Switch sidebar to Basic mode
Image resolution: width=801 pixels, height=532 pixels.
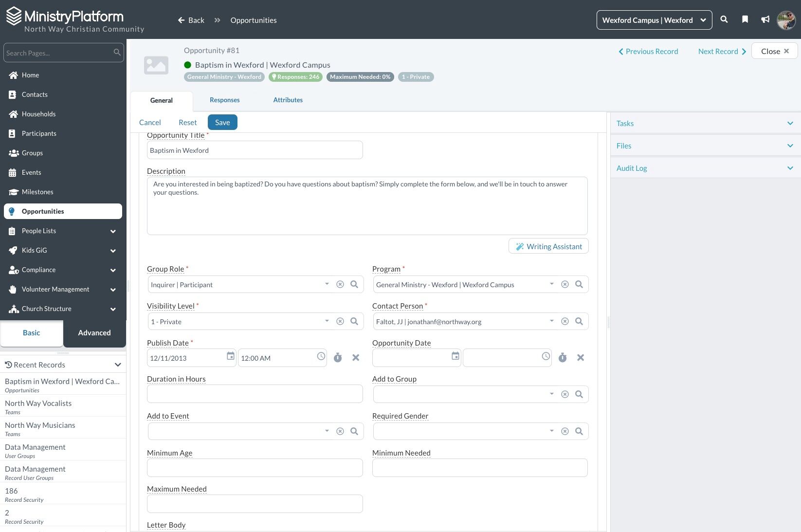pyautogui.click(x=32, y=333)
